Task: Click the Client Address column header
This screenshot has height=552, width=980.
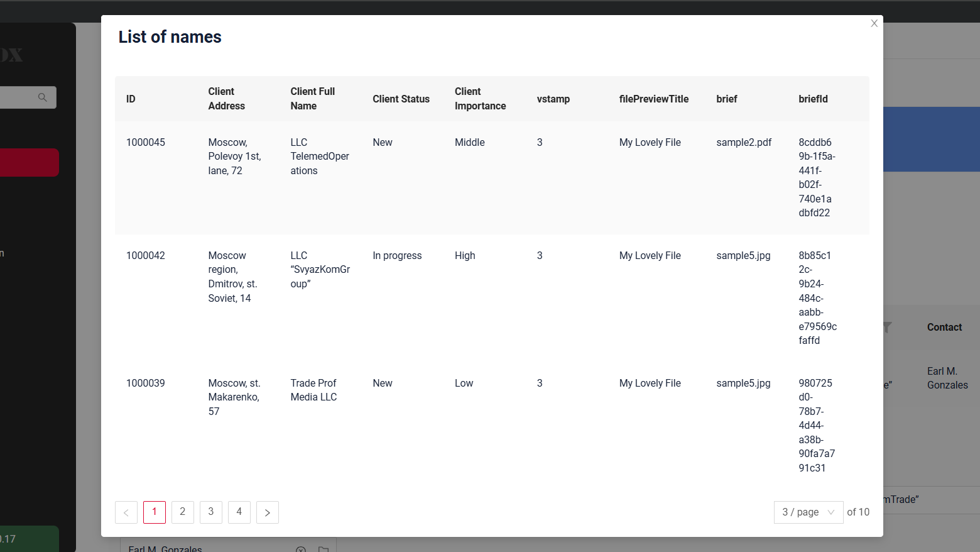Action: tap(226, 99)
